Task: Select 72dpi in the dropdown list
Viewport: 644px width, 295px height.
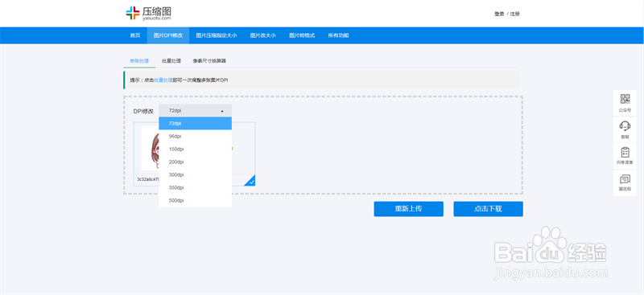Action: coord(195,124)
